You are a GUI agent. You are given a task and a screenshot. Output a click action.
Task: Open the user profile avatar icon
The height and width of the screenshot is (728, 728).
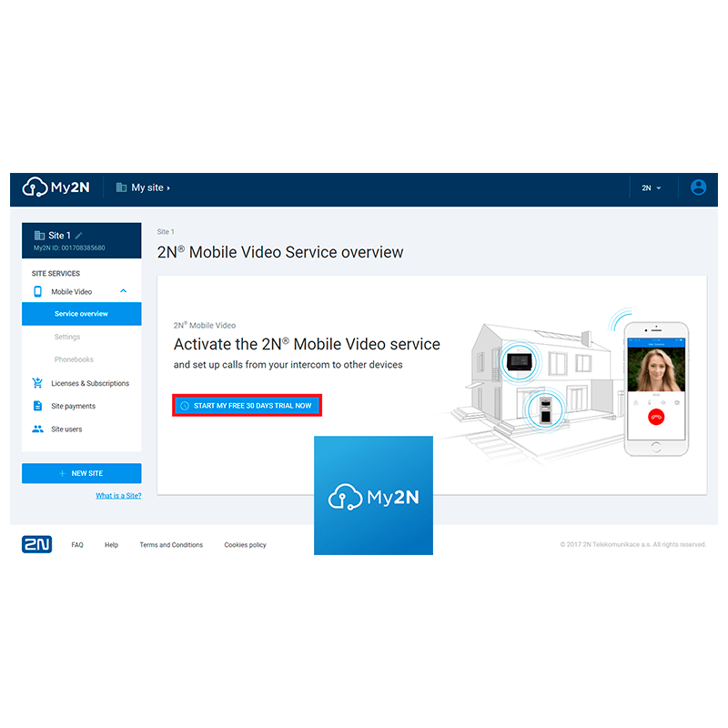click(698, 187)
